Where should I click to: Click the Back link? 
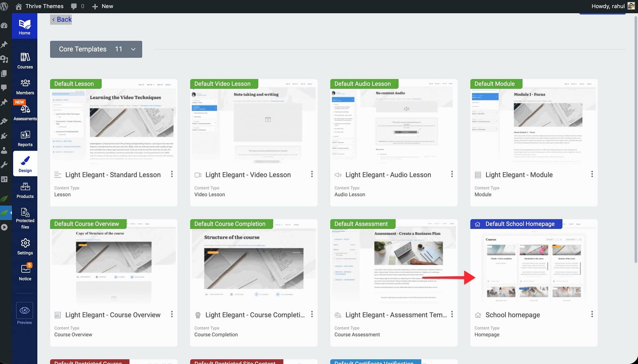tap(61, 20)
